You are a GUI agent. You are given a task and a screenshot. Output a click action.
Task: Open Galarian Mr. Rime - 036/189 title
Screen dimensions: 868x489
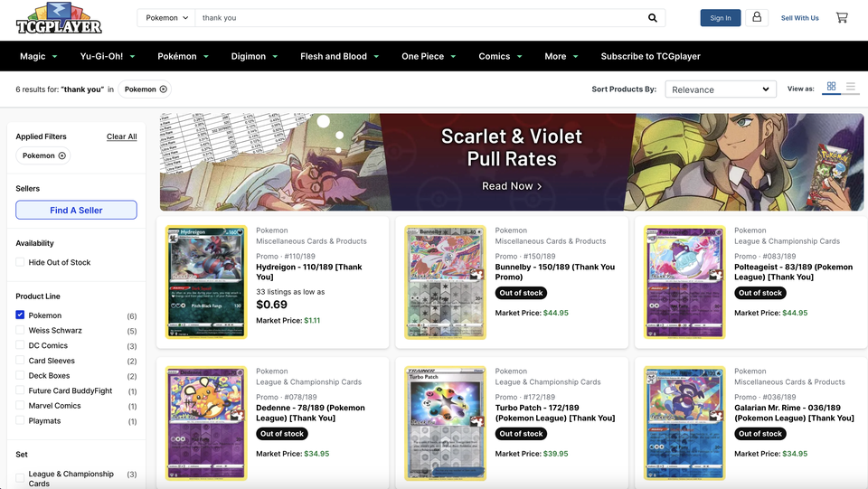coord(794,413)
